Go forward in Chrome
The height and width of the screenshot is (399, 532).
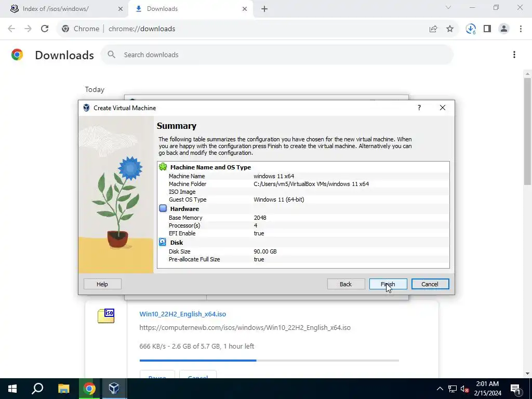[x=28, y=29]
